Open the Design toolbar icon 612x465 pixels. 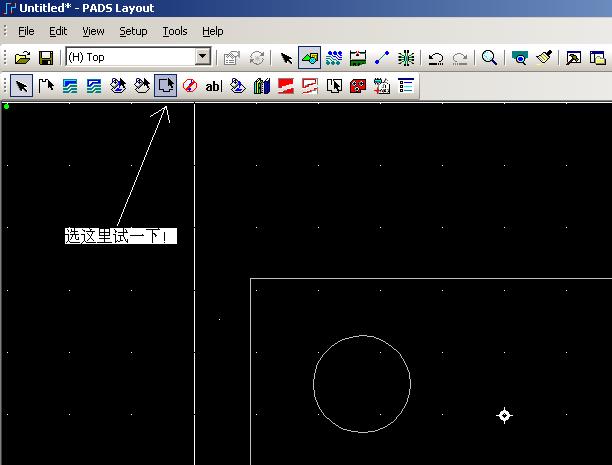pyautogui.click(x=334, y=58)
